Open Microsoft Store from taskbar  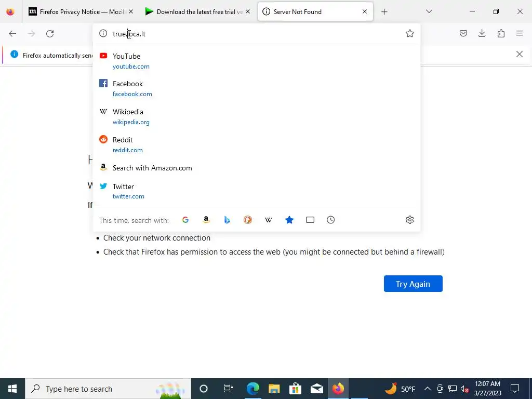point(296,389)
